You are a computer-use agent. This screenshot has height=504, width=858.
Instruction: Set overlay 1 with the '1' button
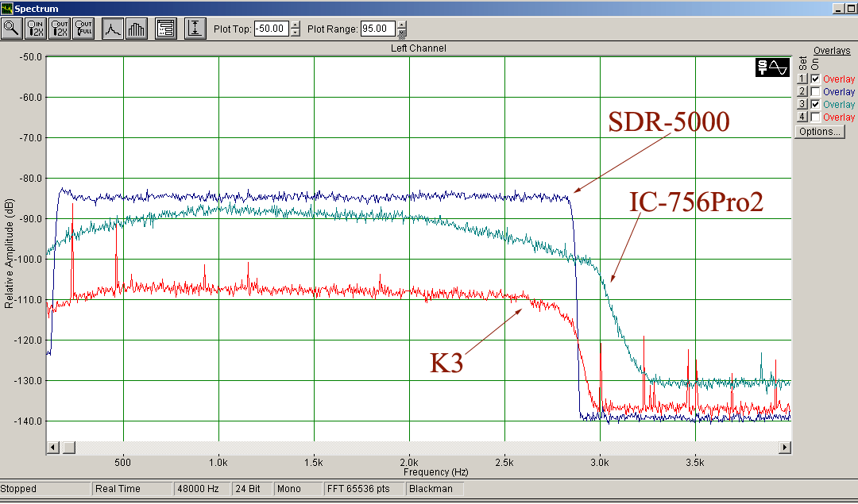(802, 79)
